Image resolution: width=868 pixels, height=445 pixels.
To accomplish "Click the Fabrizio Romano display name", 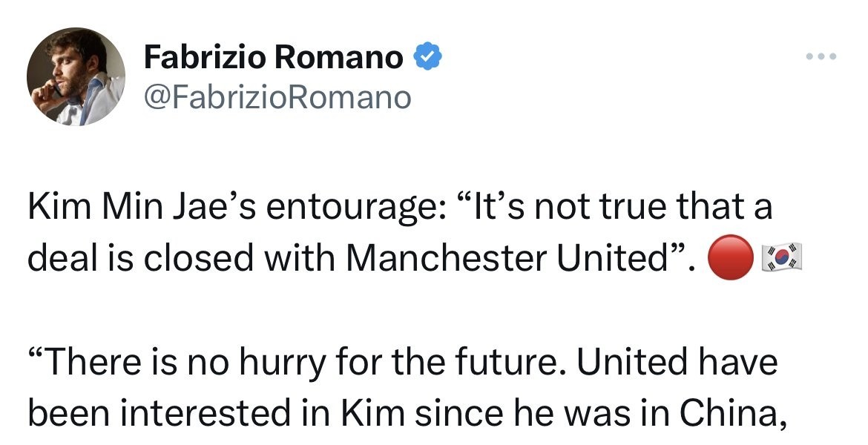I will [x=273, y=57].
